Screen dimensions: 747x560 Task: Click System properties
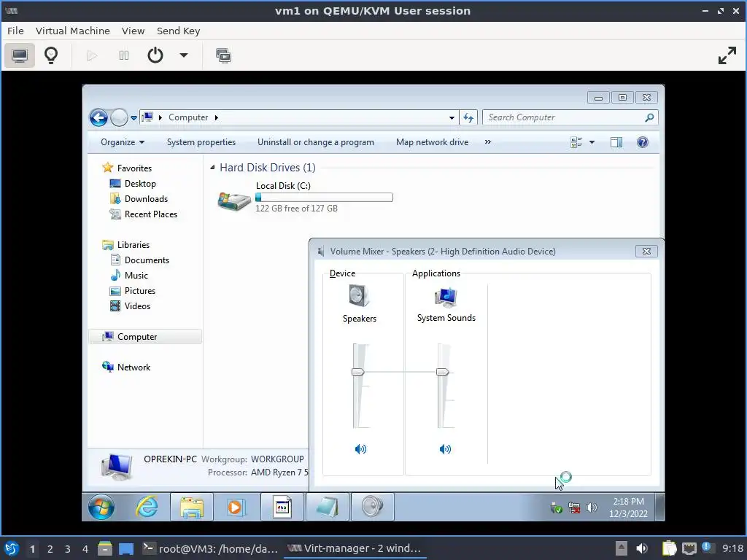[201, 142]
